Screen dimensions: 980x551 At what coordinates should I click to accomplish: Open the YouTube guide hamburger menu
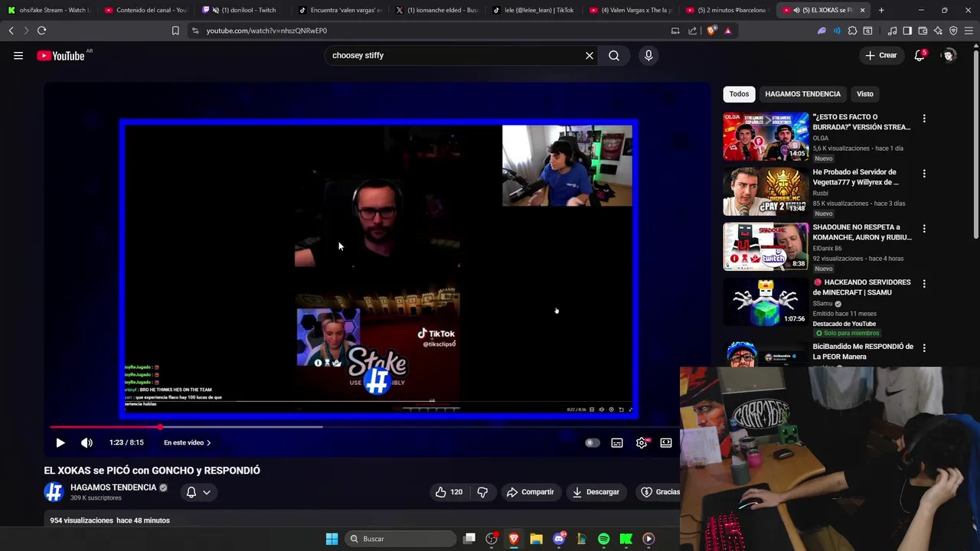(18, 55)
